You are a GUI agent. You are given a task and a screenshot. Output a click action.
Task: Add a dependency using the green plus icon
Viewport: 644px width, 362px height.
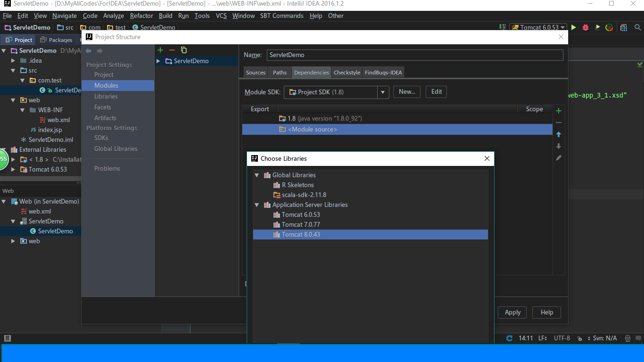(559, 111)
